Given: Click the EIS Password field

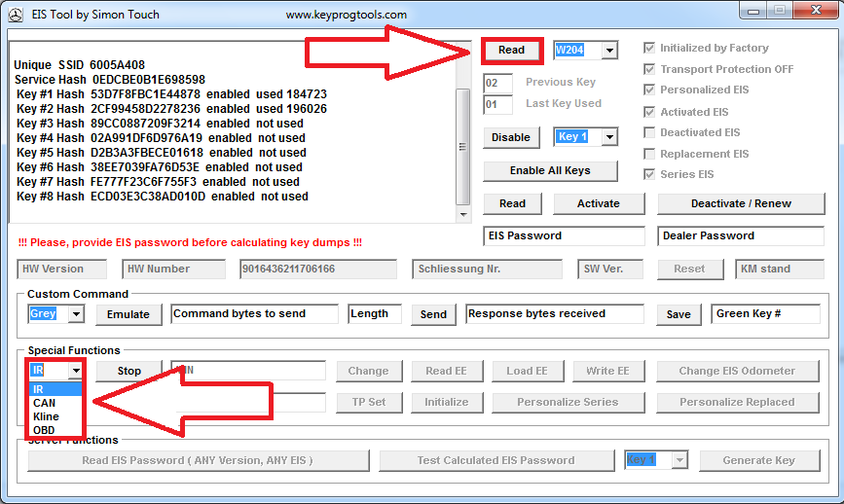Looking at the screenshot, I should pyautogui.click(x=564, y=236).
